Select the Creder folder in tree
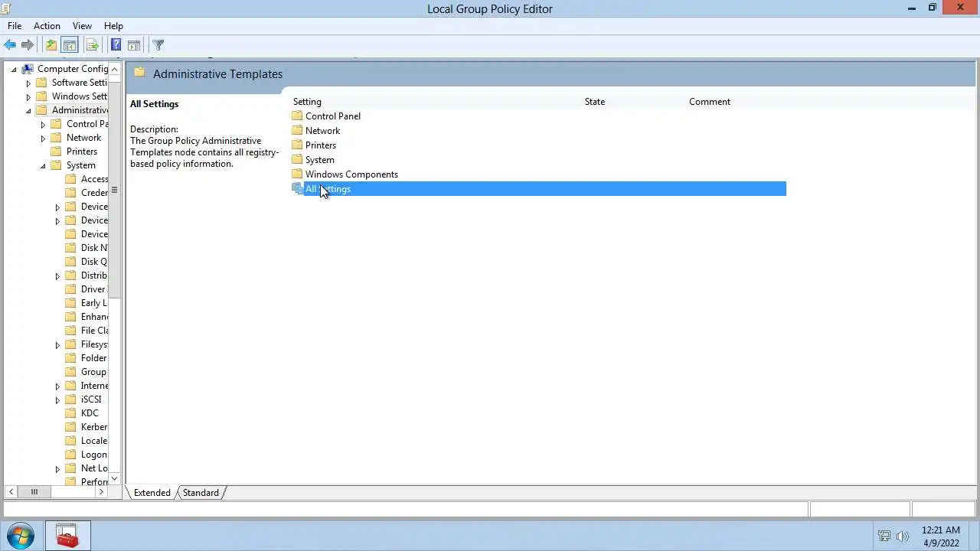 click(94, 193)
